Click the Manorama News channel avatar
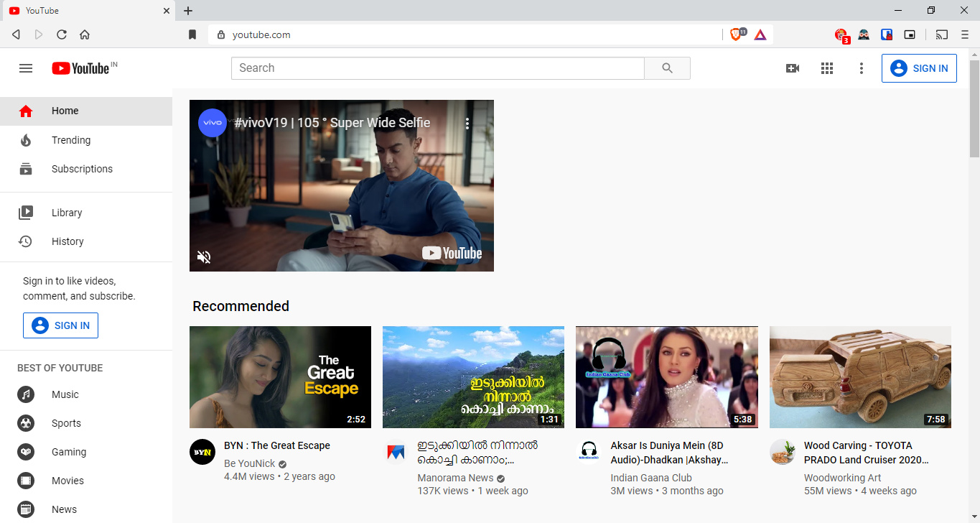The height and width of the screenshot is (523, 980). (396, 452)
